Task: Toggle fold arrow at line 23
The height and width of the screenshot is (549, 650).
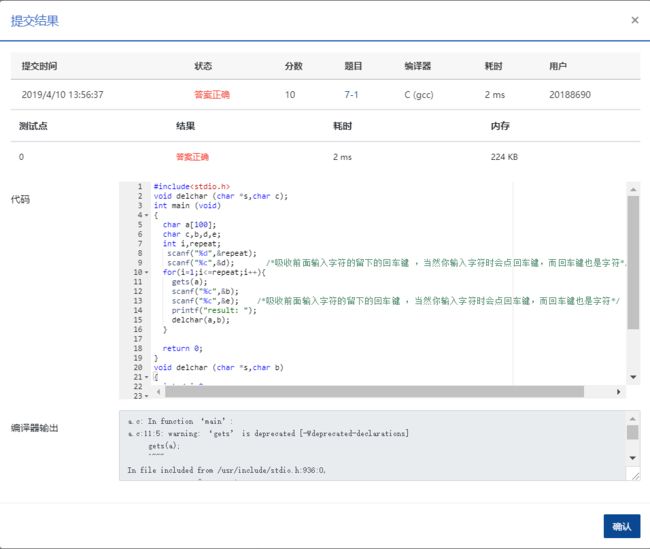Action: [146, 396]
